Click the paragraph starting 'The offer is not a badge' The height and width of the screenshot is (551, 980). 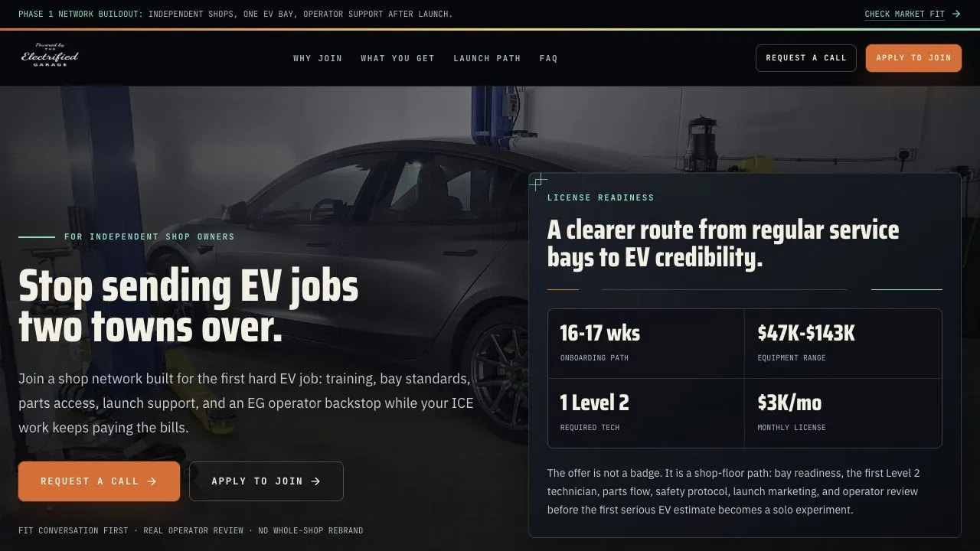(x=733, y=491)
